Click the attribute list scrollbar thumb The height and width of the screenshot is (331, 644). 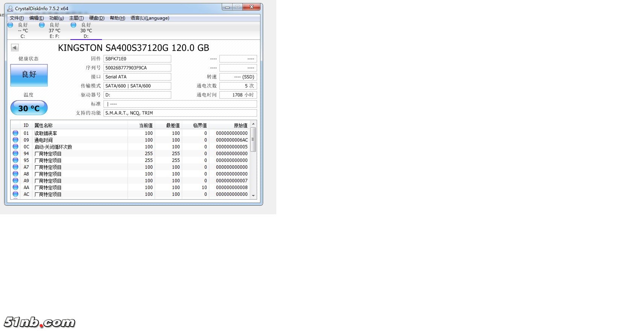click(253, 139)
